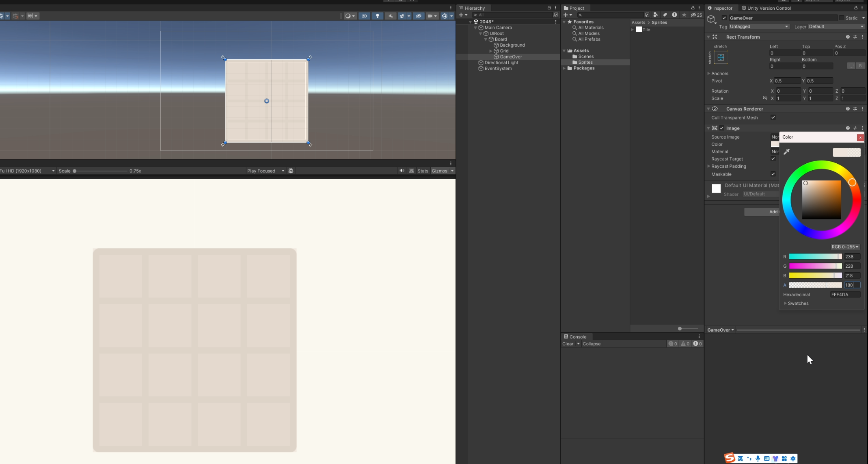Screen dimensions: 868x464
Task: Click the stretch anchor preset icon
Action: pos(721,57)
